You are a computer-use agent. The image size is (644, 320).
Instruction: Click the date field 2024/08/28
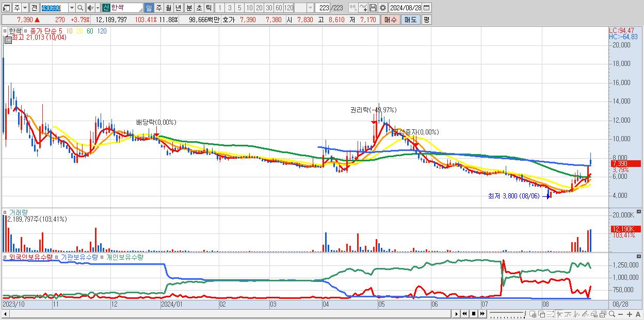click(x=406, y=8)
